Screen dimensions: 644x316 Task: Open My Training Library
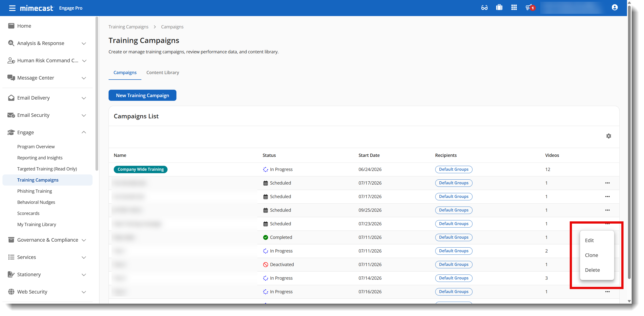point(37,224)
